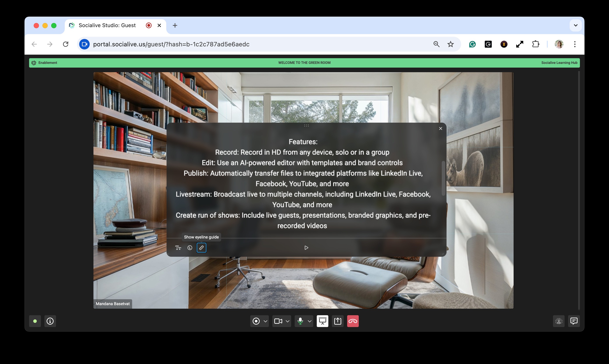Toggle the teleprompter presentation button
The height and width of the screenshot is (364, 609).
tap(322, 321)
